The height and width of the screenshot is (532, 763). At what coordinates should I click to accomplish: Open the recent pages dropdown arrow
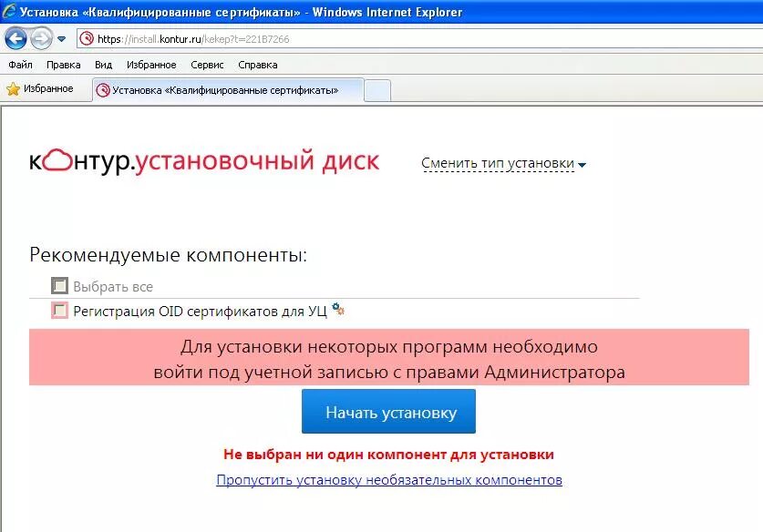coord(61,39)
